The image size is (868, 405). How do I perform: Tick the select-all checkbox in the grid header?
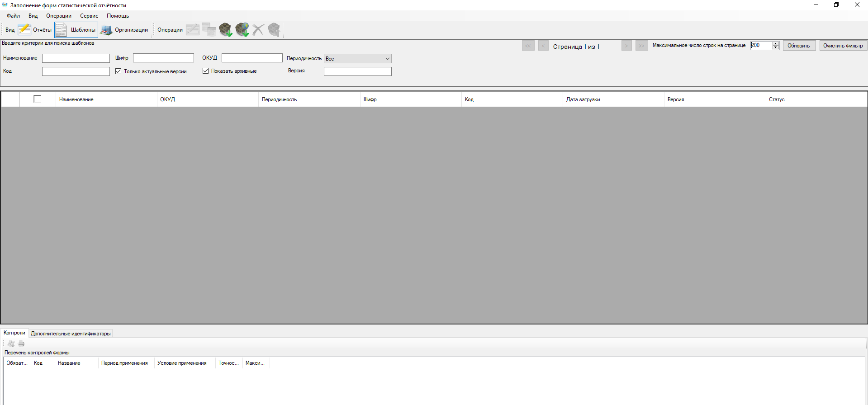(38, 99)
